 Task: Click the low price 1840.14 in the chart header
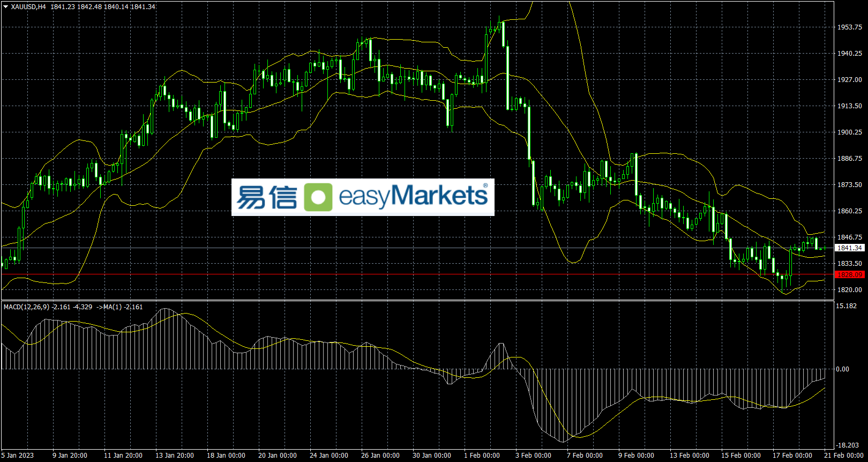pyautogui.click(x=116, y=7)
